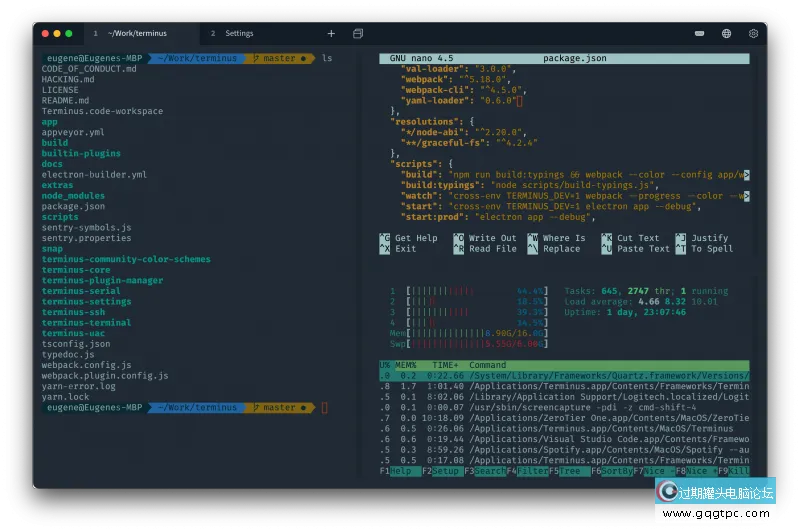
Task: Switch to the Settings tab
Action: [239, 33]
